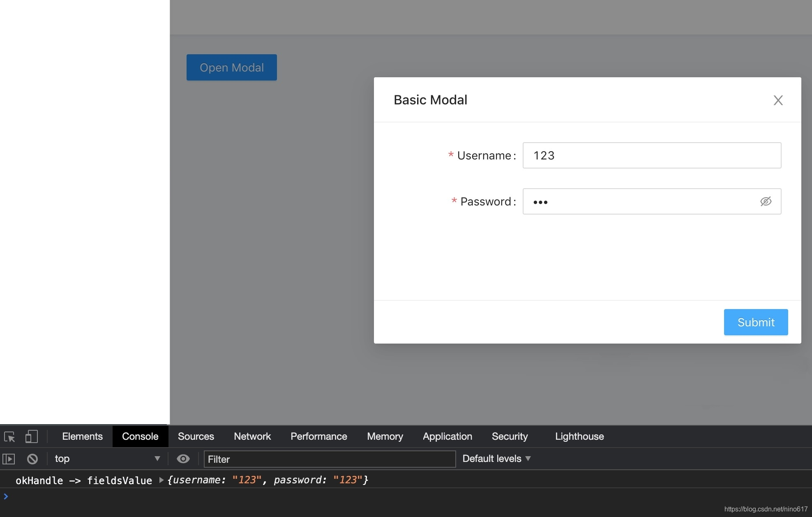Show the console sidebar
The width and height of the screenshot is (812, 517).
9,459
